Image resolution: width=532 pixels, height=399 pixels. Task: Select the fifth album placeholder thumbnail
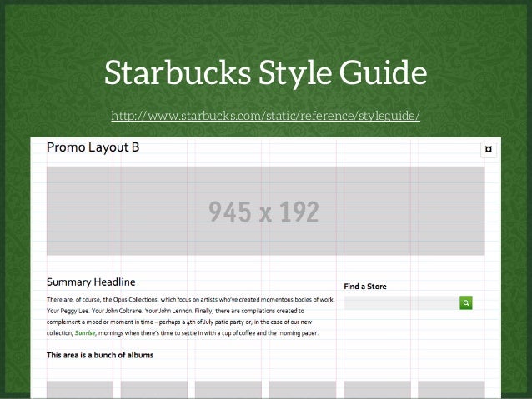click(x=377, y=390)
